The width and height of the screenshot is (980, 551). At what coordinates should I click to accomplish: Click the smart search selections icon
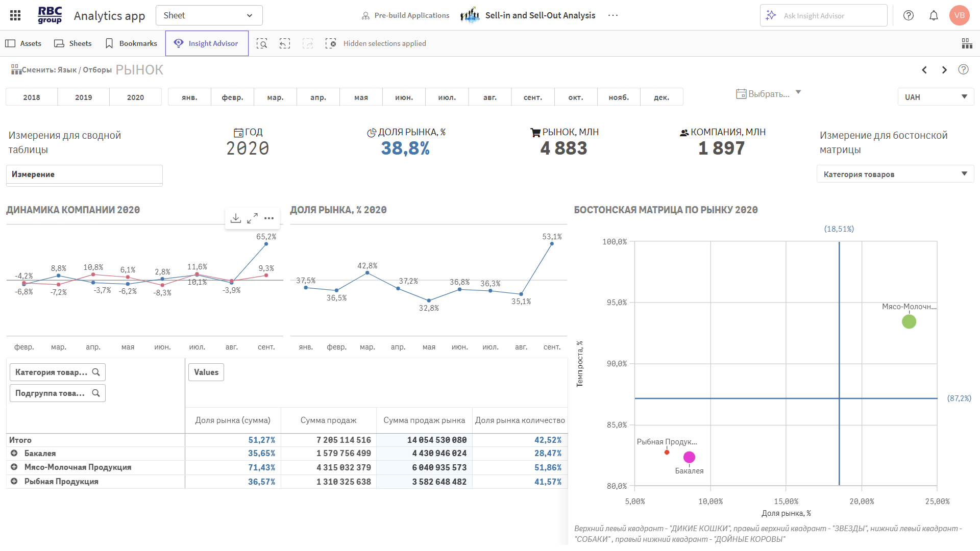pyautogui.click(x=262, y=43)
